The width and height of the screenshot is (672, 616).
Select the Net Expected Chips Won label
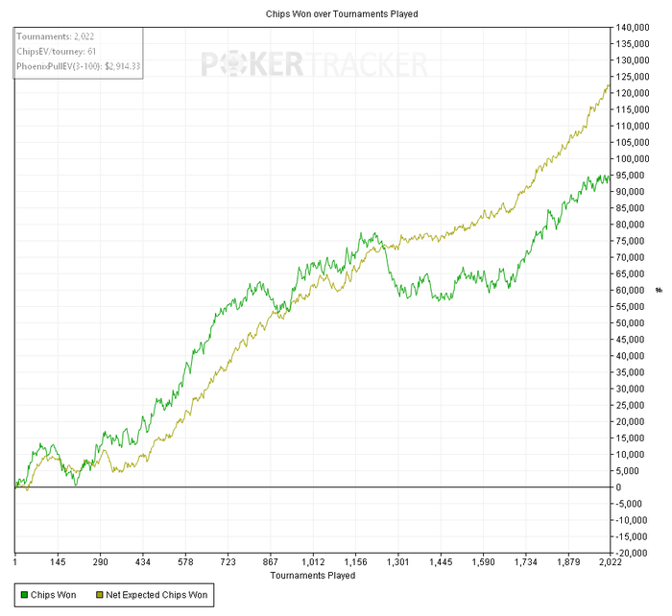coord(156,595)
